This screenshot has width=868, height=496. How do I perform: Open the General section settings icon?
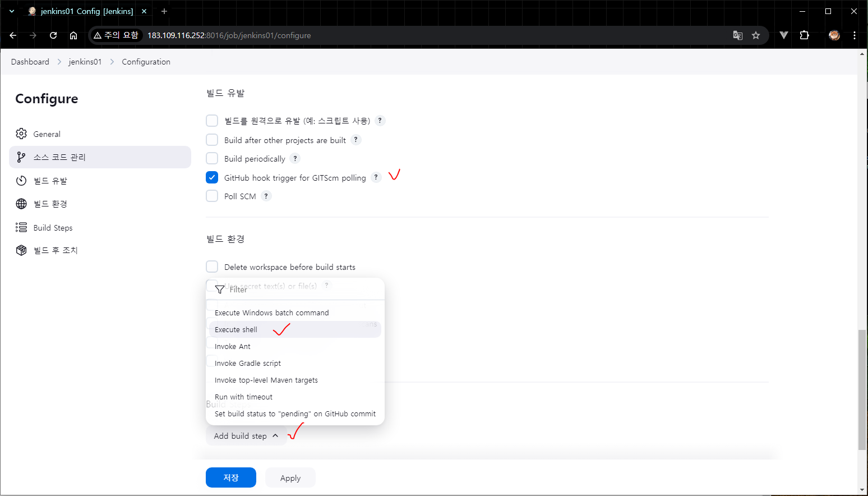click(21, 134)
